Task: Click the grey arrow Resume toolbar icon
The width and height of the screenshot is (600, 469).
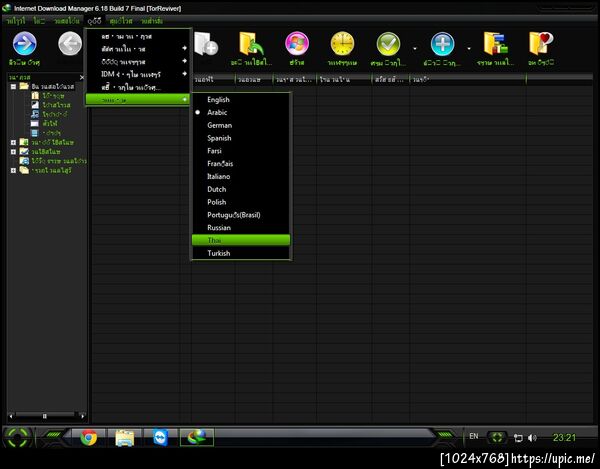Action: pyautogui.click(x=70, y=44)
